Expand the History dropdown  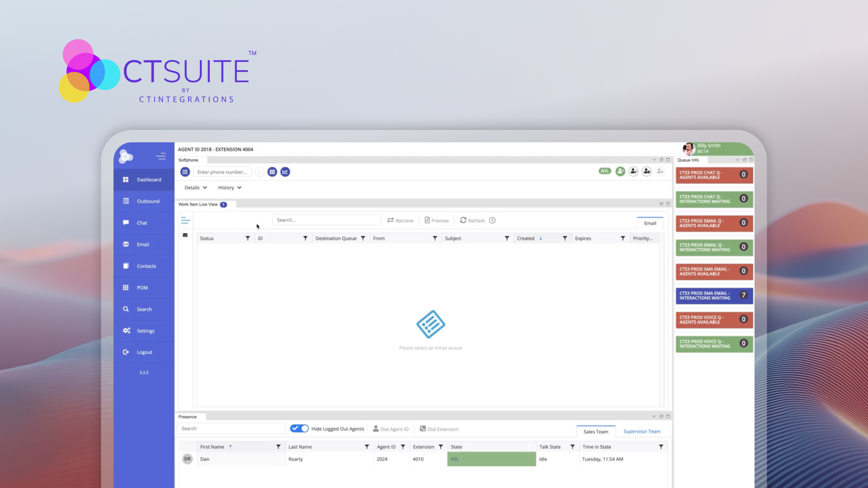(x=230, y=188)
